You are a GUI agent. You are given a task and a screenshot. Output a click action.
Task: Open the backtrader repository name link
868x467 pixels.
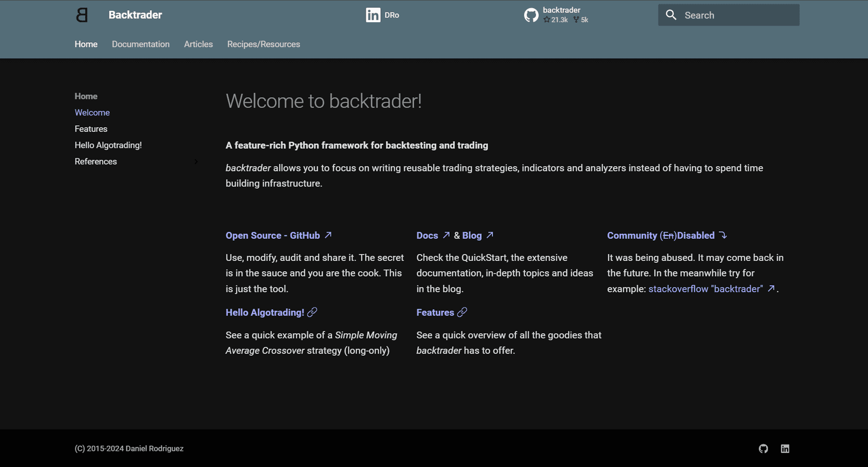click(561, 10)
